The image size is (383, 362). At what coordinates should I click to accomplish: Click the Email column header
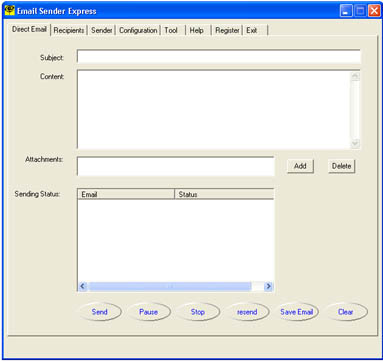(126, 194)
